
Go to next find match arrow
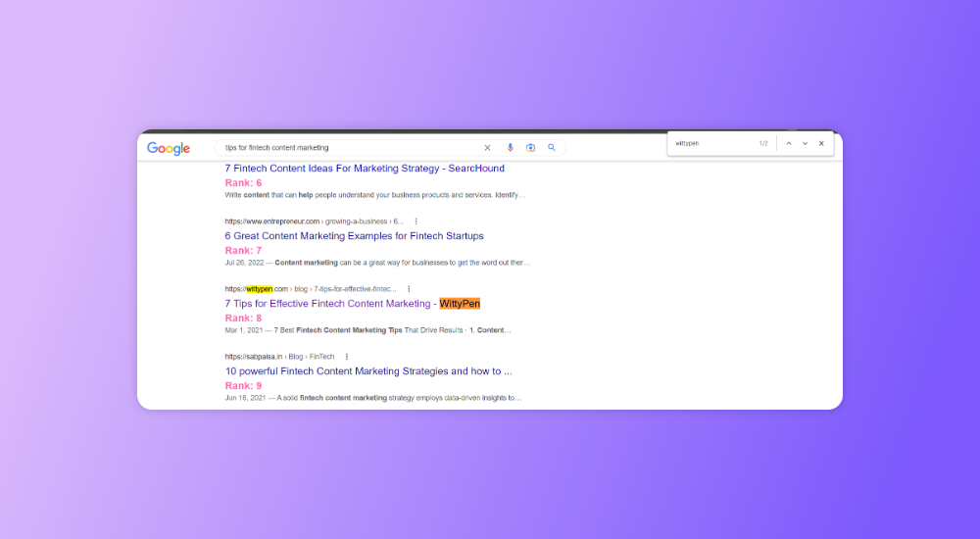[805, 143]
